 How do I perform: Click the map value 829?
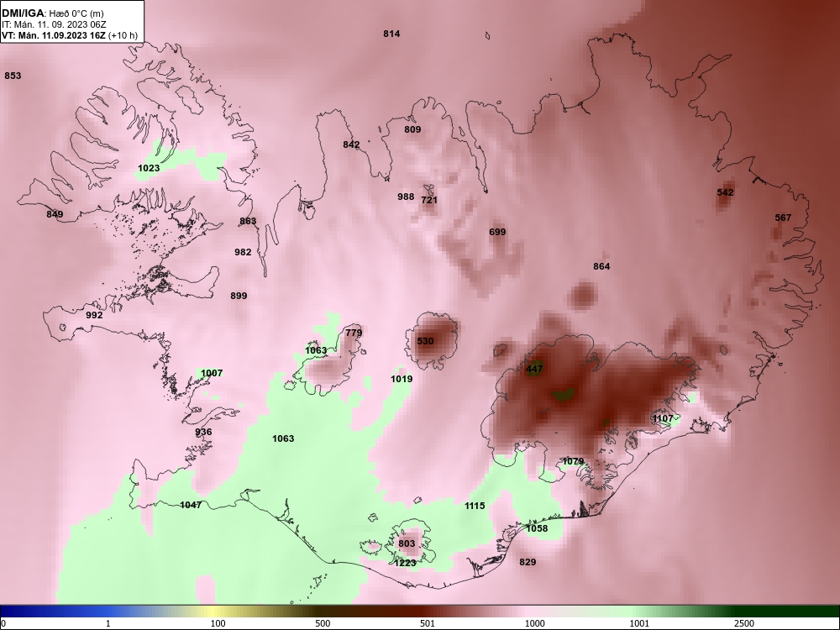(x=528, y=563)
